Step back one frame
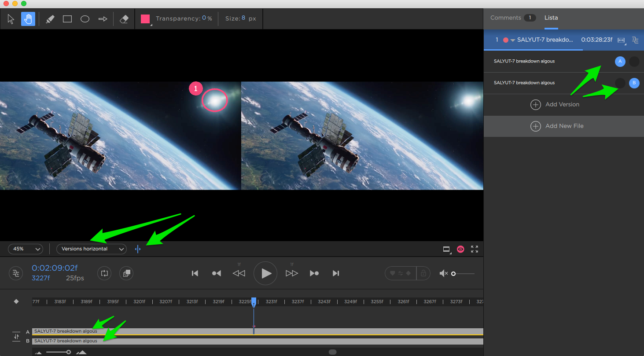Viewport: 644px width, 356px height. tap(239, 273)
